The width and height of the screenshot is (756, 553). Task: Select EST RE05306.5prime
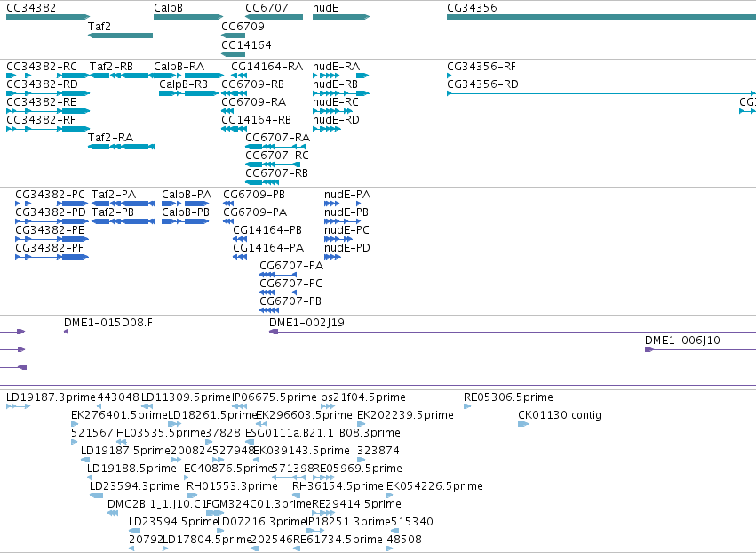pyautogui.click(x=467, y=406)
